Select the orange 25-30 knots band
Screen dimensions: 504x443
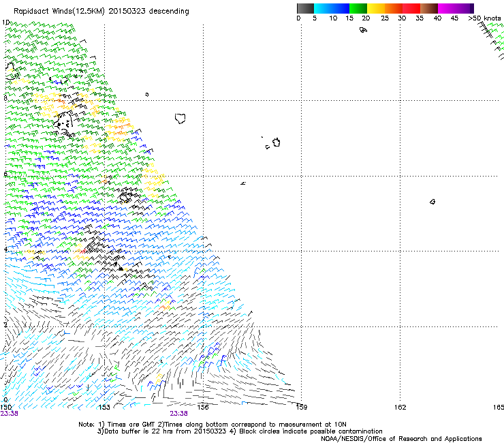(x=394, y=8)
